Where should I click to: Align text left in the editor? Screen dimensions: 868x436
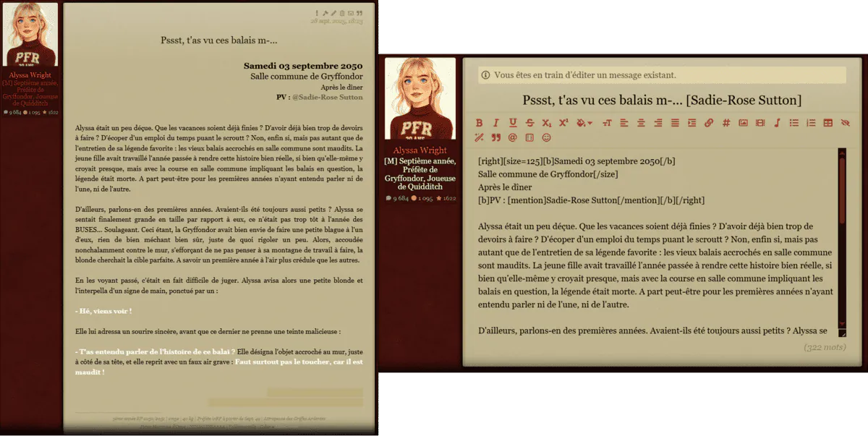tap(624, 123)
